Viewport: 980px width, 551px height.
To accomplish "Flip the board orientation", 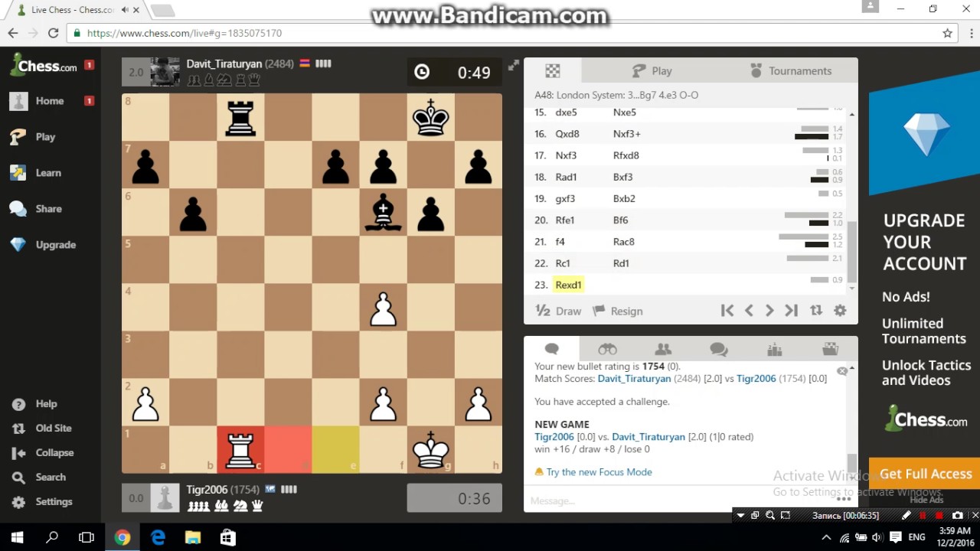I will pyautogui.click(x=816, y=310).
